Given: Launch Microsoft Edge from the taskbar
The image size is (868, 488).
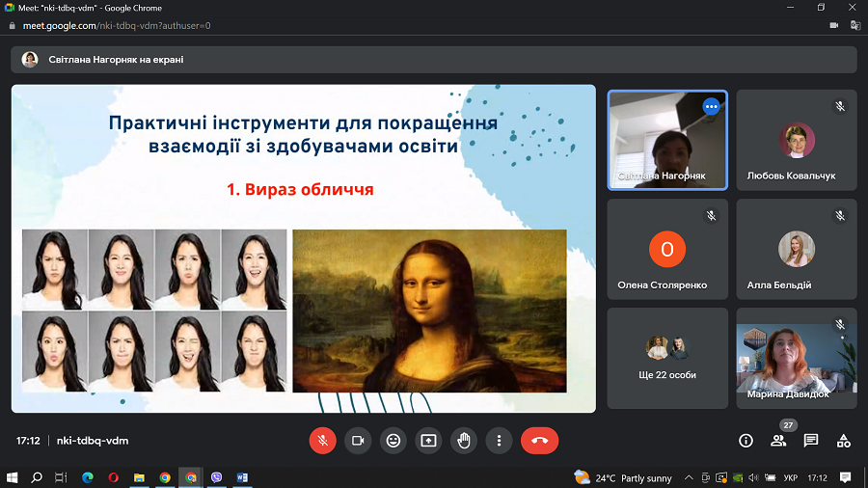Looking at the screenshot, I should [88, 477].
